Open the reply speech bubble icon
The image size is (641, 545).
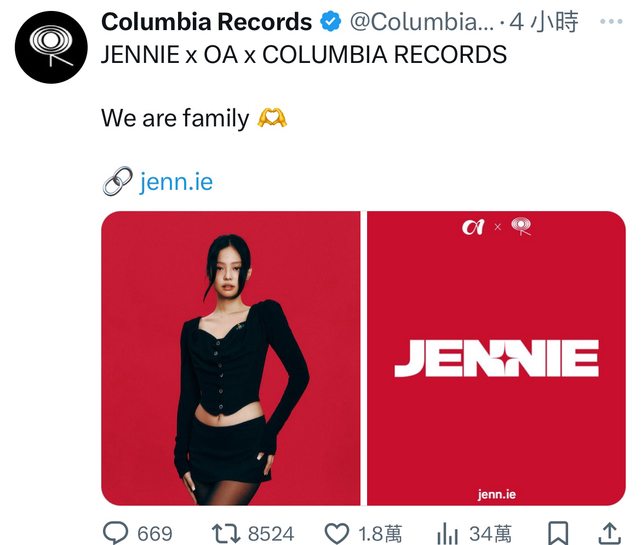pos(116,533)
